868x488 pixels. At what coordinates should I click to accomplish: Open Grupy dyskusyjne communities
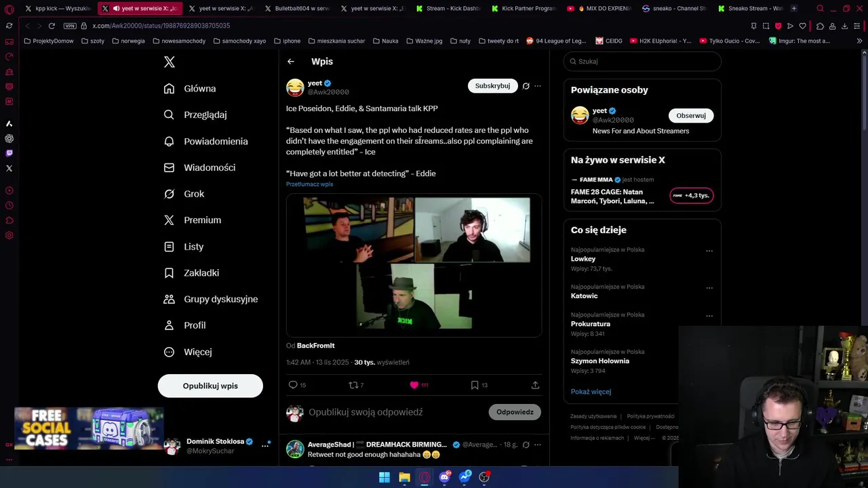pyautogui.click(x=211, y=299)
